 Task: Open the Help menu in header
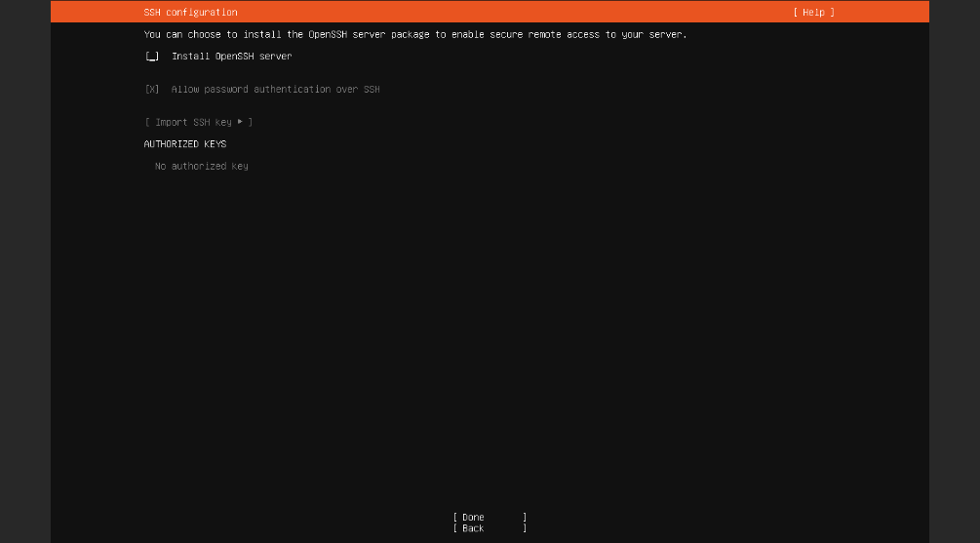[813, 13]
